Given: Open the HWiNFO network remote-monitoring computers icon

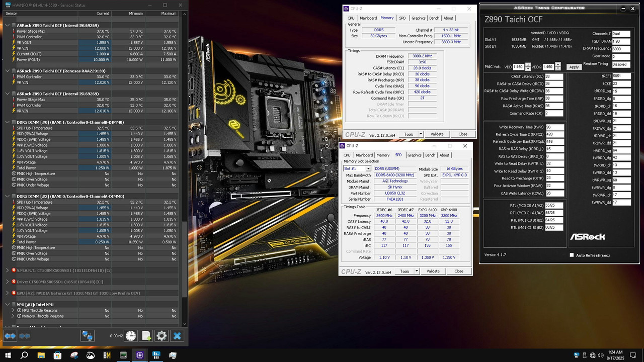Looking at the screenshot, I should (88, 336).
